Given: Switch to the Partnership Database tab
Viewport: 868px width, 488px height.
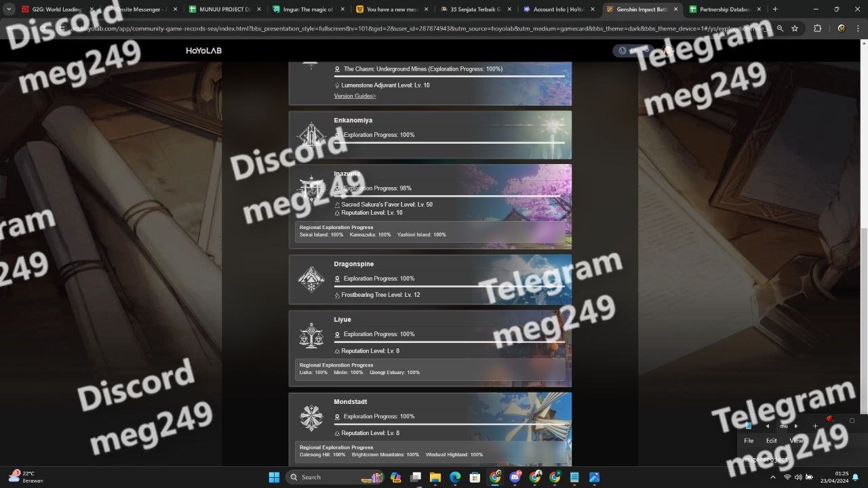Looking at the screenshot, I should pos(726,9).
